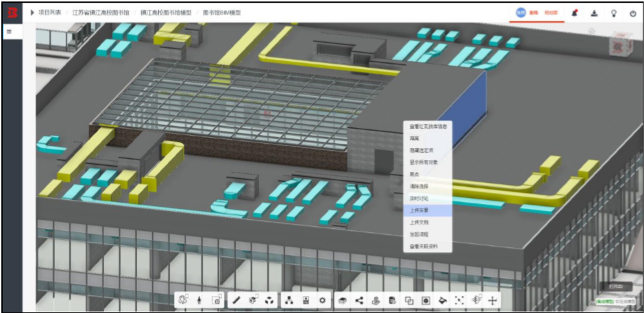Screen dimensions: 644x313
Task: Click the layers stack icon
Action: point(342,301)
